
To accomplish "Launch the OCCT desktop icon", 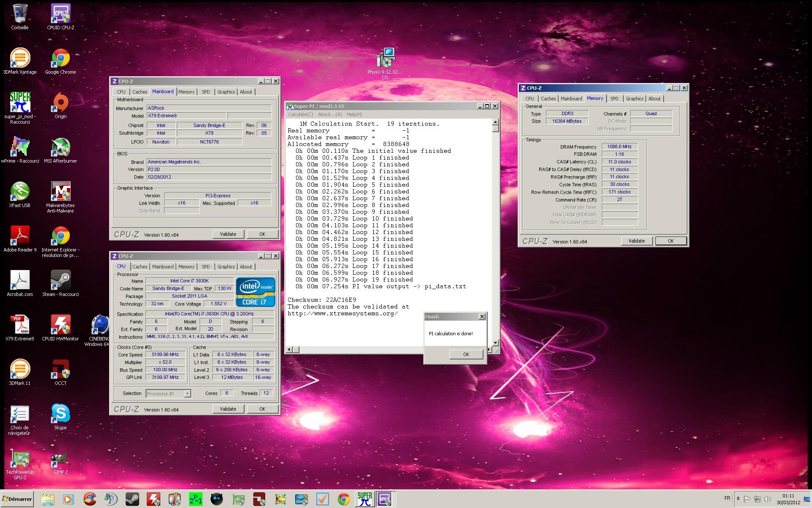I will tap(60, 373).
